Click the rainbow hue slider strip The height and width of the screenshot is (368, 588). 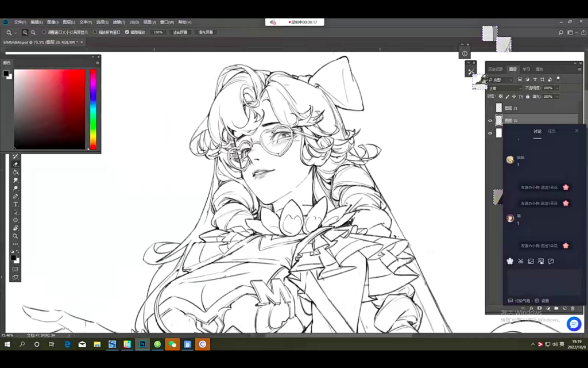pyautogui.click(x=93, y=109)
